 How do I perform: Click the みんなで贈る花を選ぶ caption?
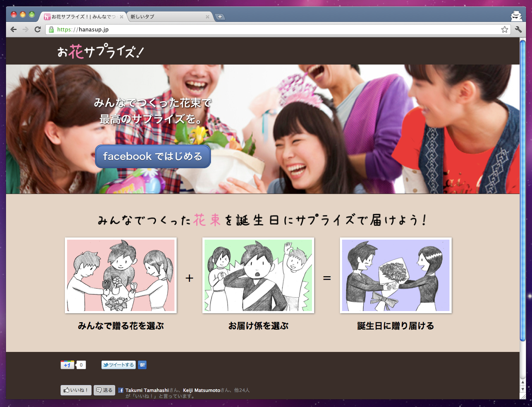click(x=121, y=326)
